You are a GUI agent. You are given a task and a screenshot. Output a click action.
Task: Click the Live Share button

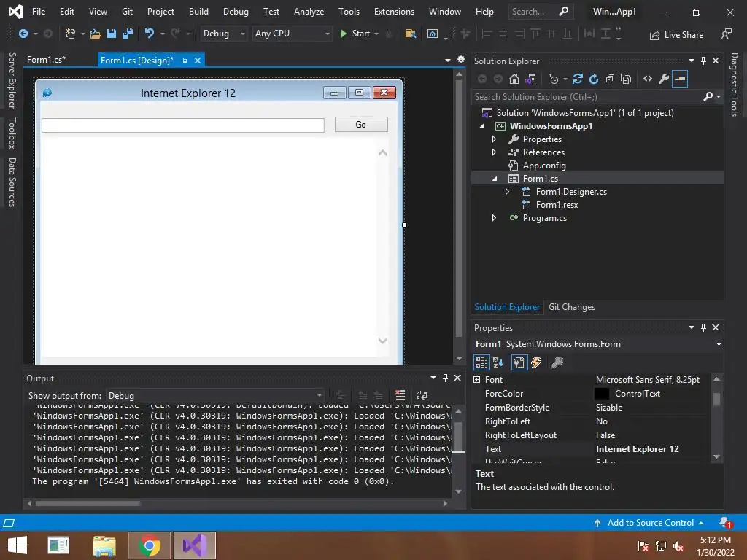[676, 35]
